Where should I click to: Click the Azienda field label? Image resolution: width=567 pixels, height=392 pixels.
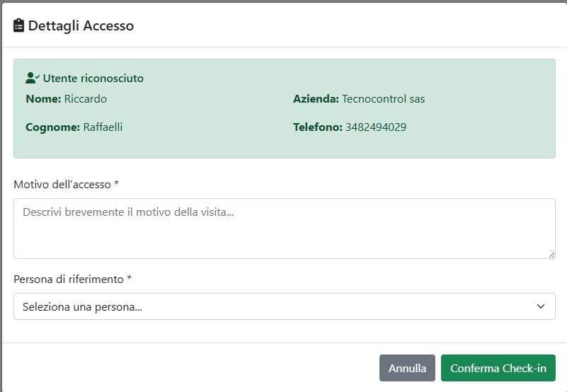point(316,99)
